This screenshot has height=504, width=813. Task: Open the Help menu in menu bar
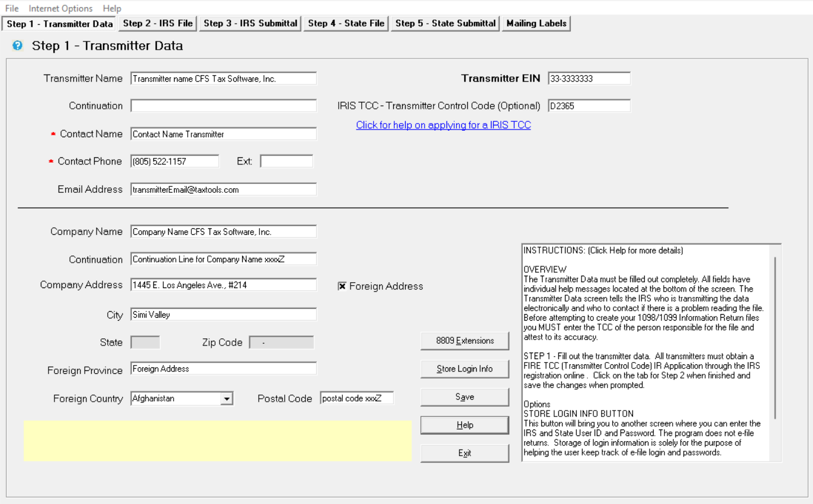(112, 8)
